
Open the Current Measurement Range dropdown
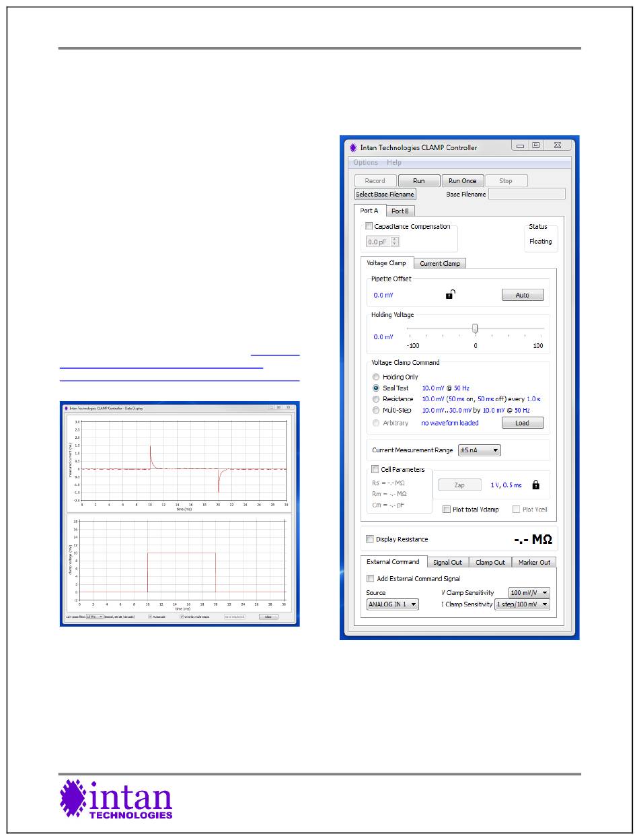(479, 450)
